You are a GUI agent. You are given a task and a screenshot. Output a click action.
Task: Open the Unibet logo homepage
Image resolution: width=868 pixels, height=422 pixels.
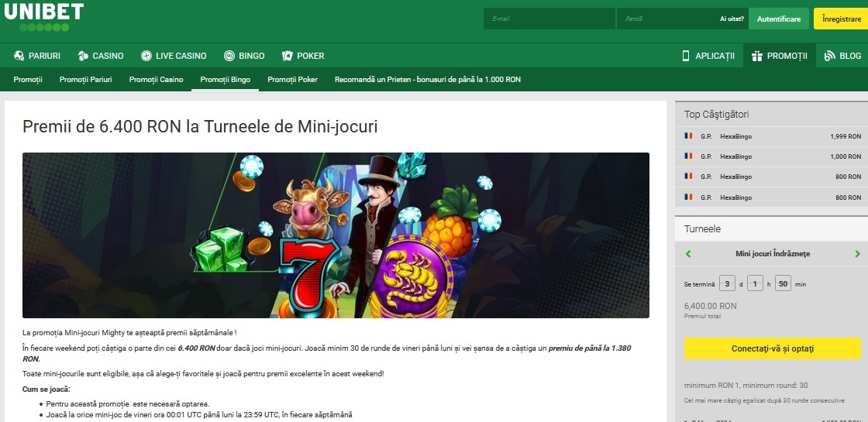click(x=43, y=16)
